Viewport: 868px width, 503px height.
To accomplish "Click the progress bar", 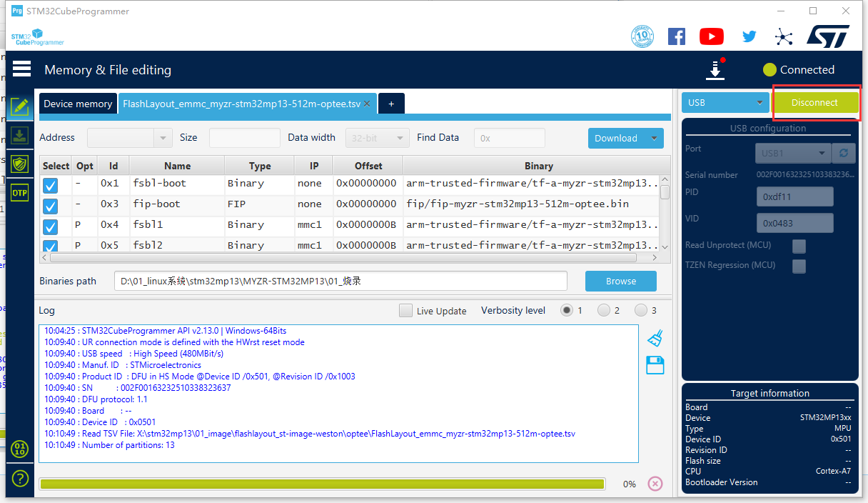I will pos(322,484).
